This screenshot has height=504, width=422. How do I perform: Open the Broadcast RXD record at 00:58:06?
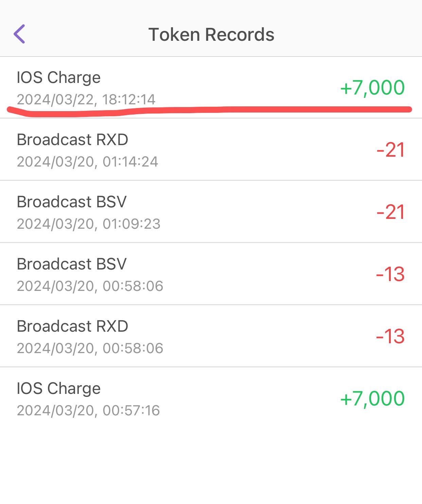(72, 326)
